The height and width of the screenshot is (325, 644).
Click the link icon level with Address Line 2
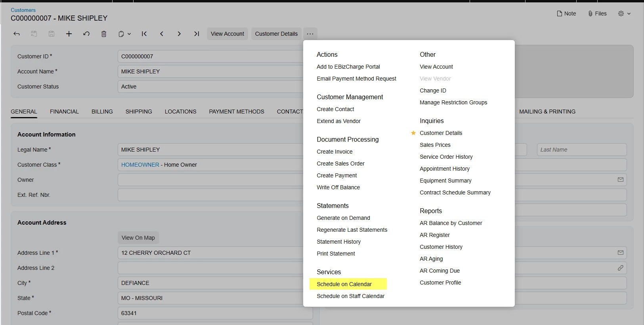pos(621,268)
